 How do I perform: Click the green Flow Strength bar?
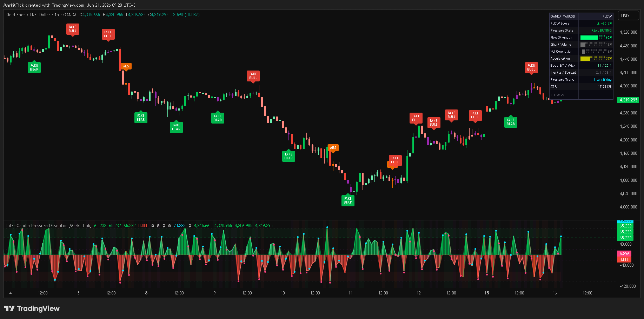click(x=589, y=38)
